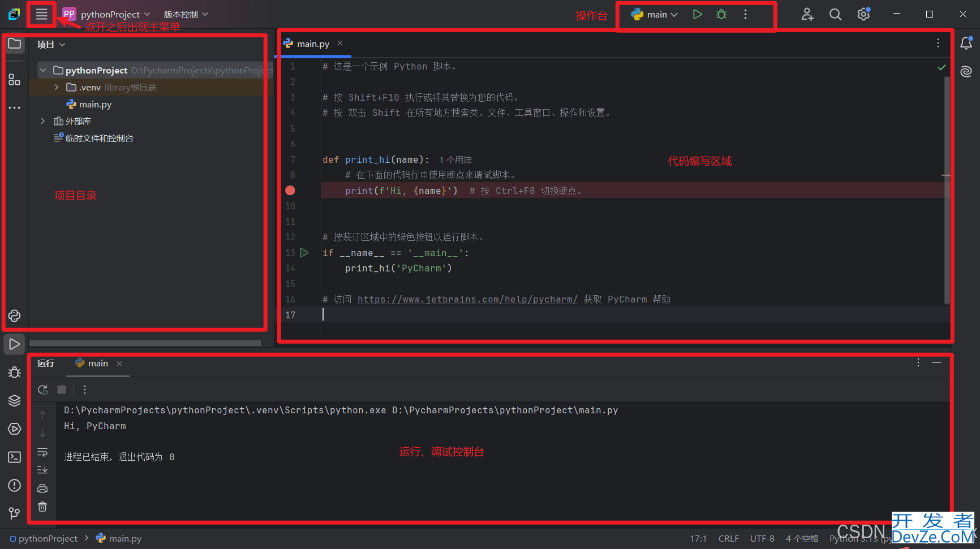Select main.py in project tree

(95, 104)
